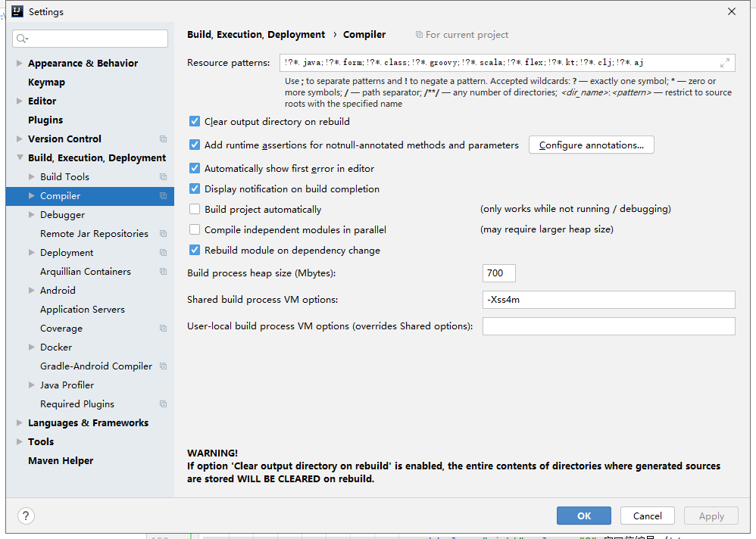Image resolution: width=756 pixels, height=539 pixels.
Task: Expand the Debugger tree node
Action: point(32,214)
